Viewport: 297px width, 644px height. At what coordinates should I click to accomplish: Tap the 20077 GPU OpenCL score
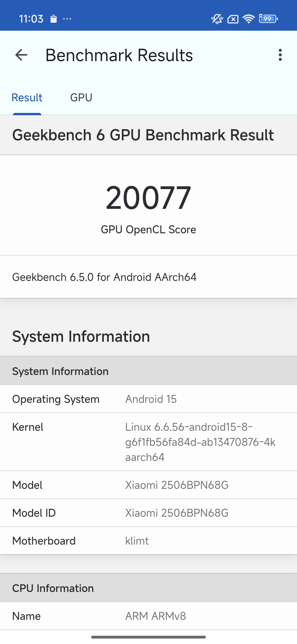click(148, 197)
